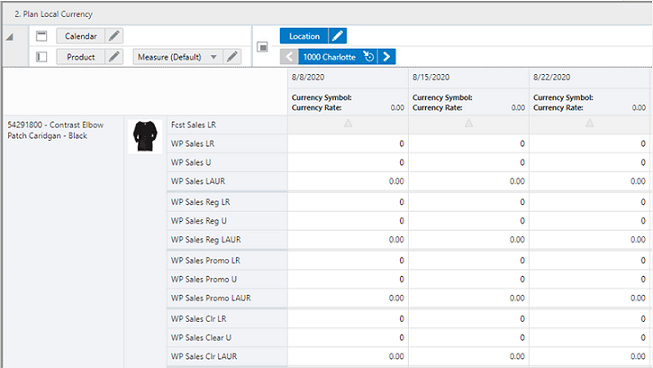
Task: Click Currency Rate value under 8/15/2020
Action: tap(518, 108)
